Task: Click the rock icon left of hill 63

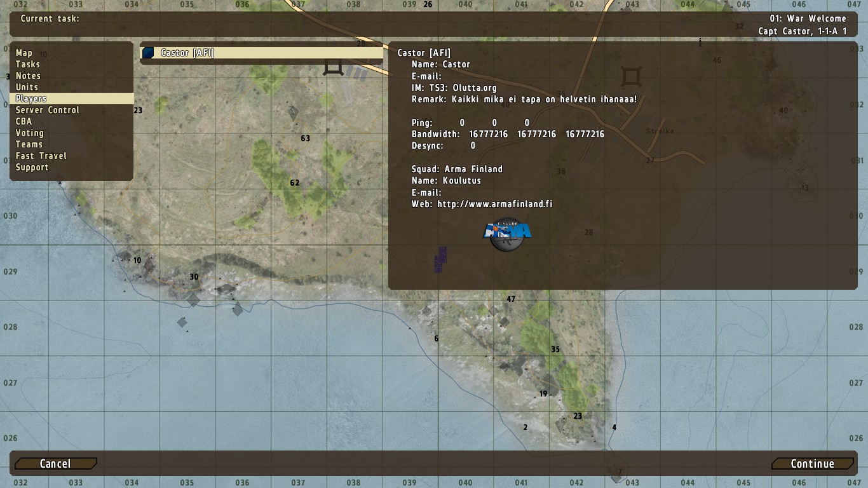Action: point(293,114)
